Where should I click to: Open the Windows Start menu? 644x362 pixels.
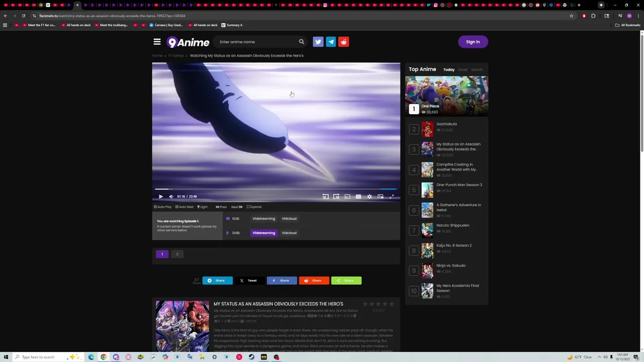coord(6,357)
